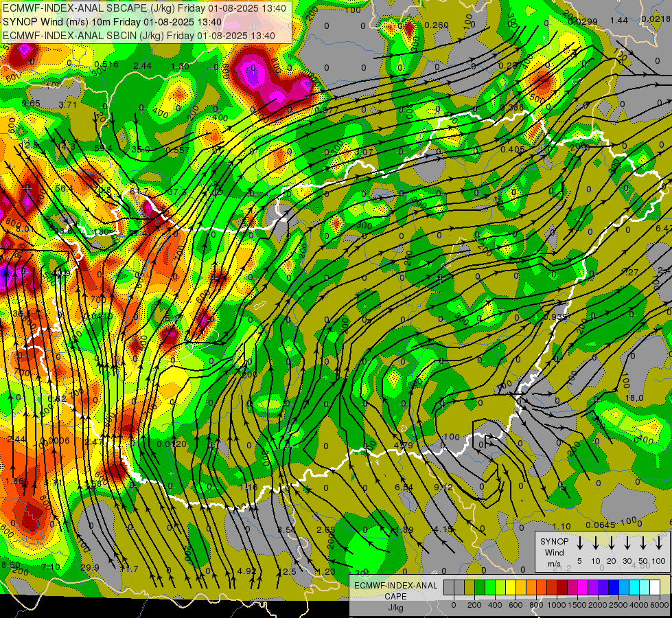Click the map value 0.0218

(656, 19)
